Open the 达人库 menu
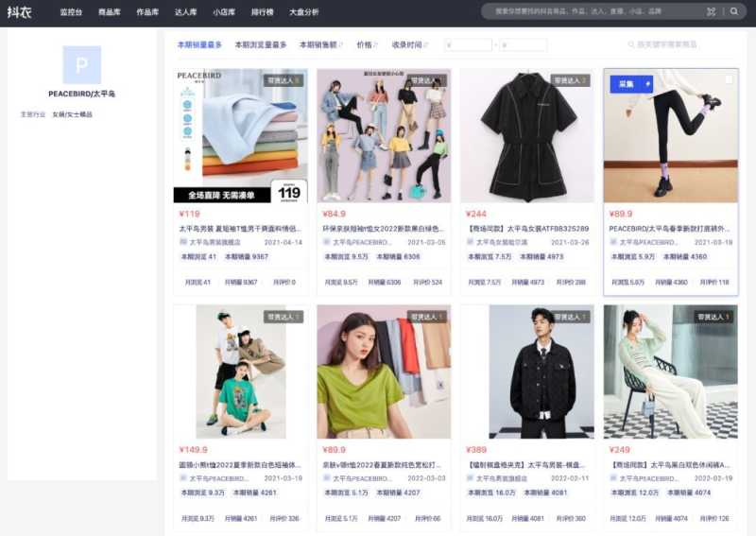 pos(185,11)
